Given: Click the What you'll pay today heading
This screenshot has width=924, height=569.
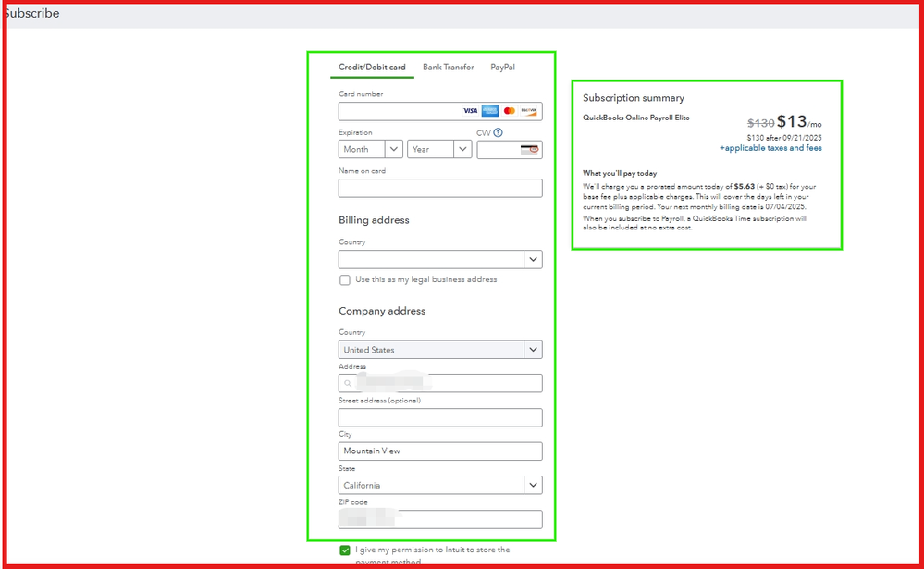Looking at the screenshot, I should click(620, 173).
